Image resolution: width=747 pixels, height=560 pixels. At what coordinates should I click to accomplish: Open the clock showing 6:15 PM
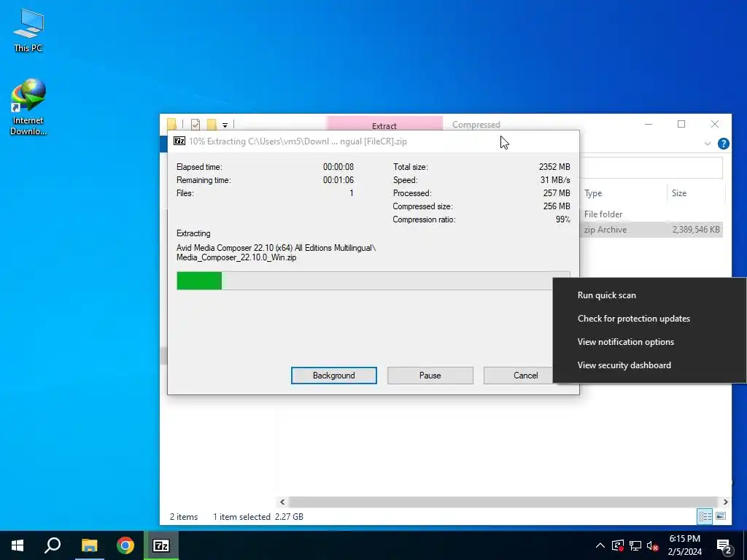(684, 545)
